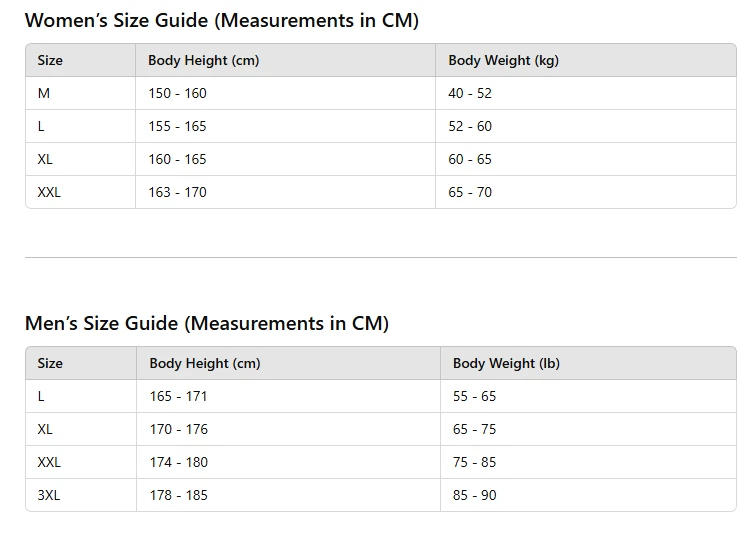755x543 pixels.
Task: Select size M in the women's table
Action: point(44,93)
